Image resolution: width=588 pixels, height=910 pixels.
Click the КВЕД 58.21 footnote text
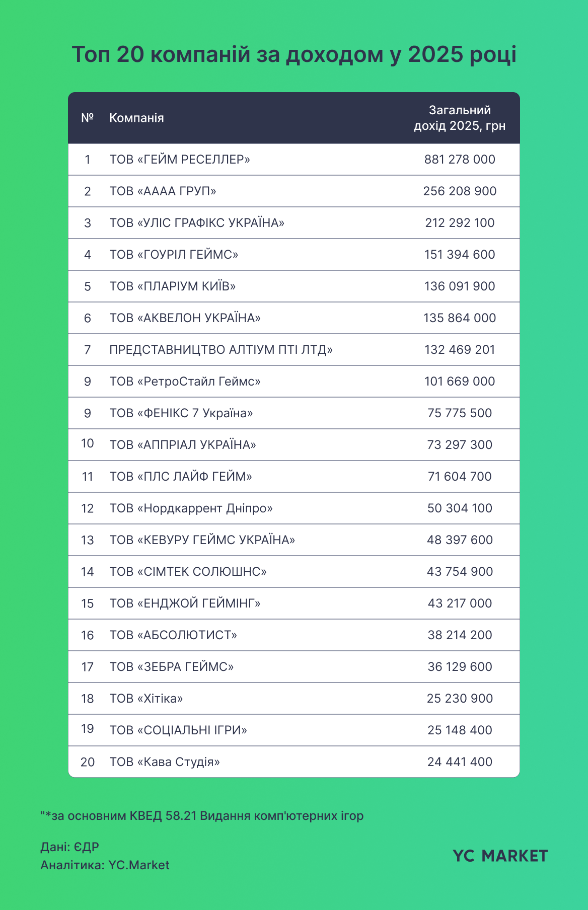click(x=202, y=815)
